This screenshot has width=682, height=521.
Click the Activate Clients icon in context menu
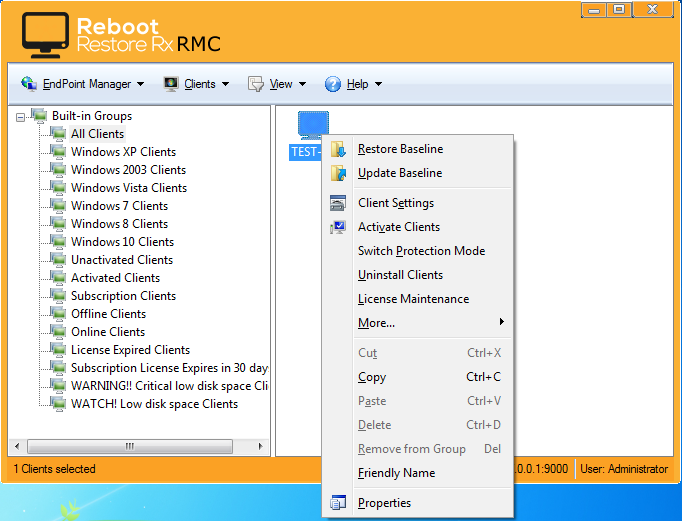(338, 227)
